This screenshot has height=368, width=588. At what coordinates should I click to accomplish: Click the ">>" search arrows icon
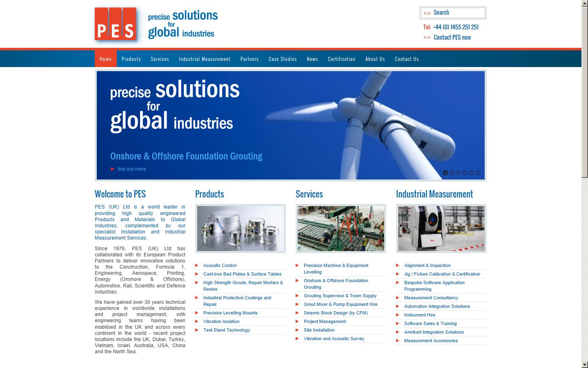pos(427,13)
